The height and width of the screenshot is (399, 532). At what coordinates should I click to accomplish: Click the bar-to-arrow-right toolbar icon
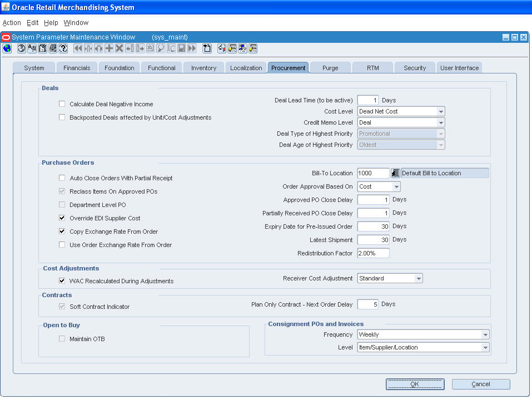tap(140, 48)
